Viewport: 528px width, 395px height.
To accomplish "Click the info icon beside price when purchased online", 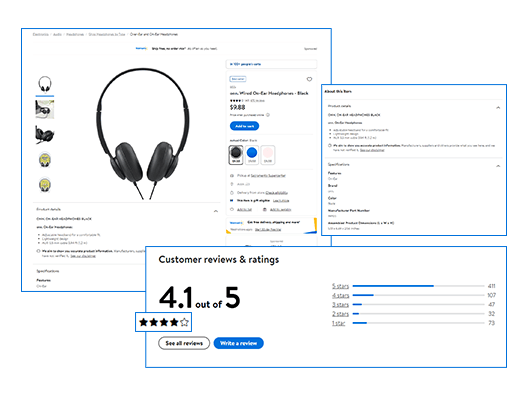I will pyautogui.click(x=268, y=115).
